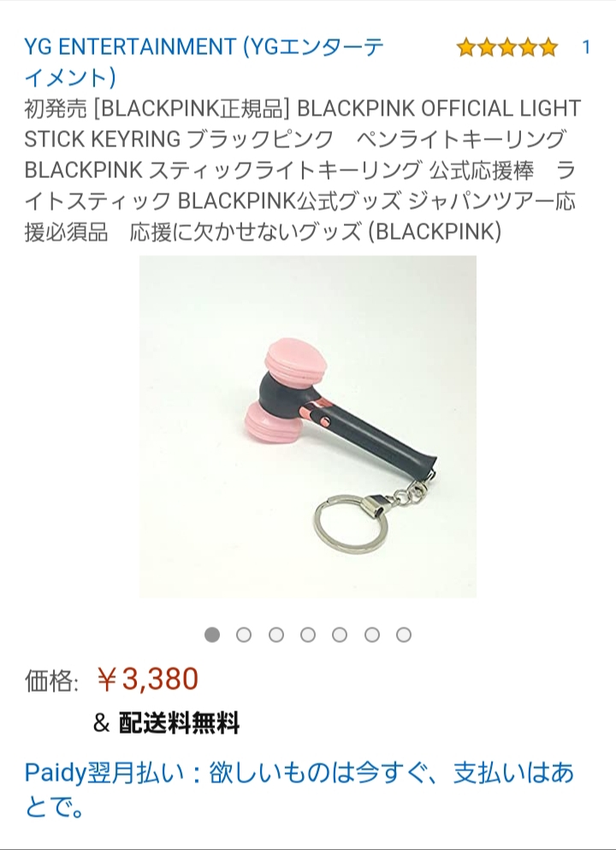Select the second image carousel dot
Screen dimensions: 616x850
tap(244, 634)
